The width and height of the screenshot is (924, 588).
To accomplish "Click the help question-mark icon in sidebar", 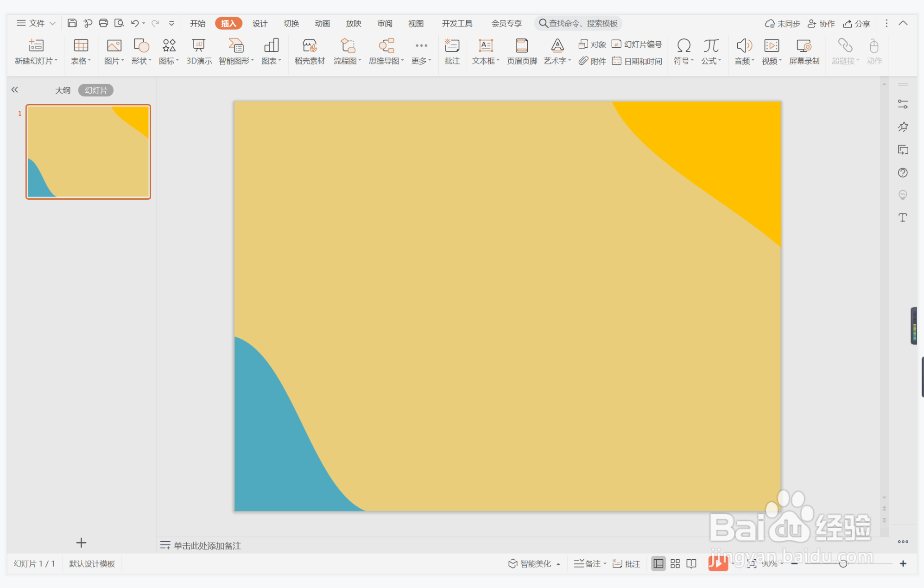I will pos(903,172).
